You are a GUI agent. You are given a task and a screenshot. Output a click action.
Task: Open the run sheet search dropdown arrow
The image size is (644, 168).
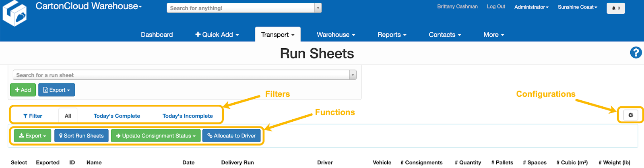click(353, 75)
